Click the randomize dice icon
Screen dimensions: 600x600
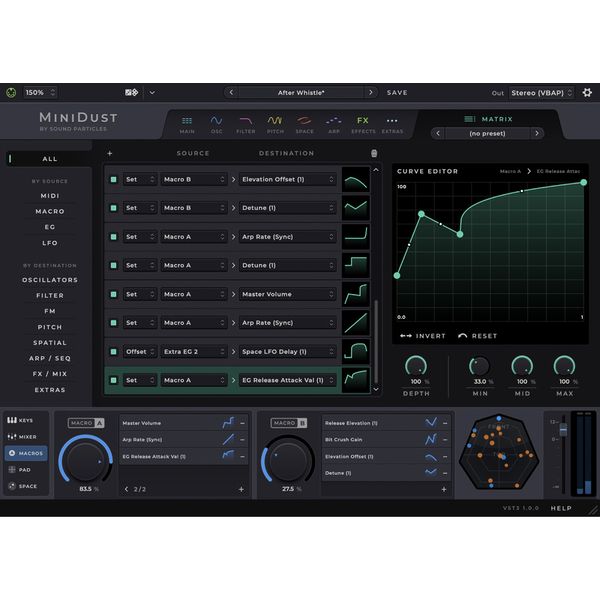tap(131, 92)
